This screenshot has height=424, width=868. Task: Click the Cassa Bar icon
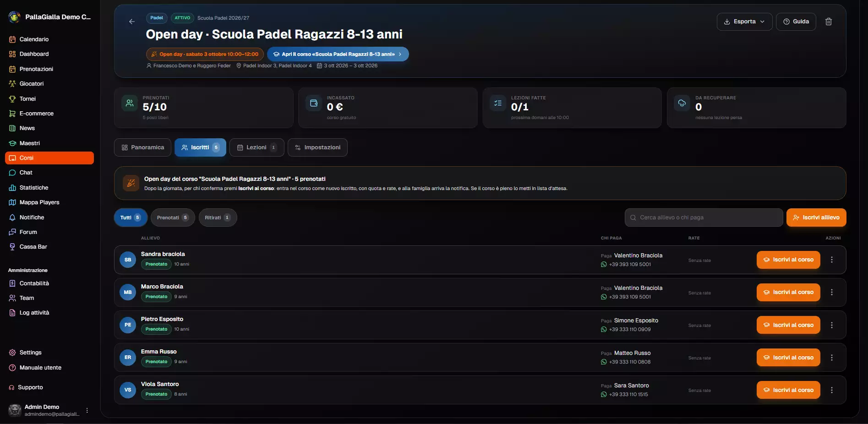[x=12, y=247]
